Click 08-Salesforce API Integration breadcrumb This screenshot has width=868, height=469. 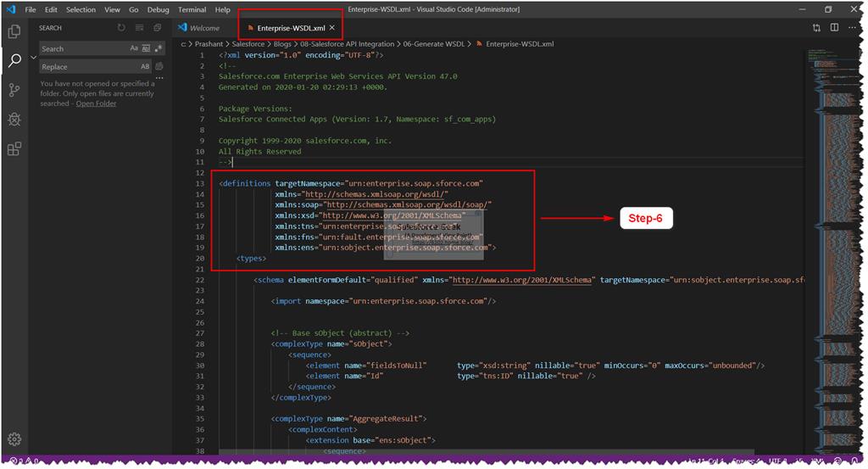pyautogui.click(x=347, y=44)
